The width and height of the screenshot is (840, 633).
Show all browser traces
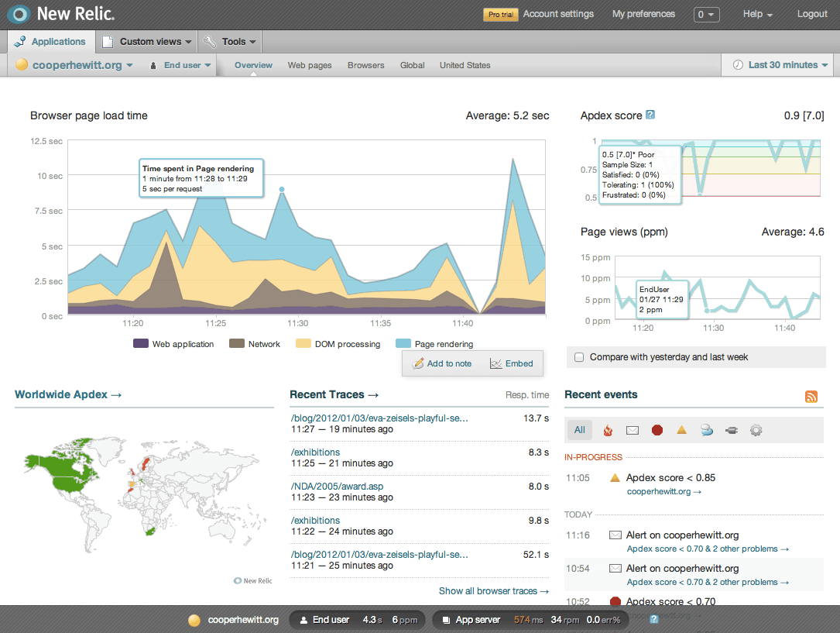(494, 590)
